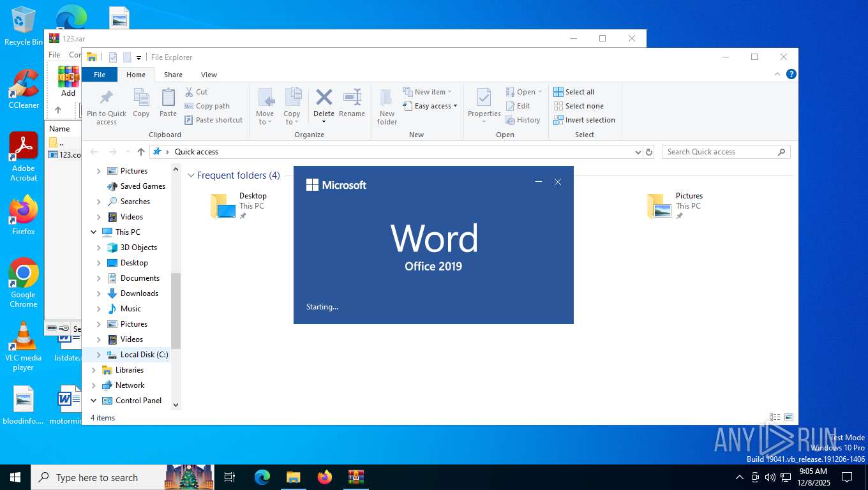The image size is (868, 490).
Task: Click the Move to icon
Action: pyautogui.click(x=266, y=98)
